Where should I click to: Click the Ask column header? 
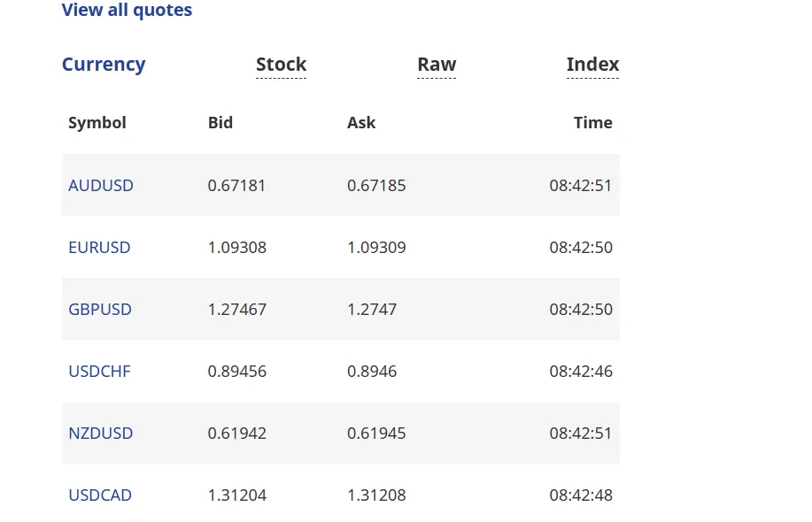point(361,123)
